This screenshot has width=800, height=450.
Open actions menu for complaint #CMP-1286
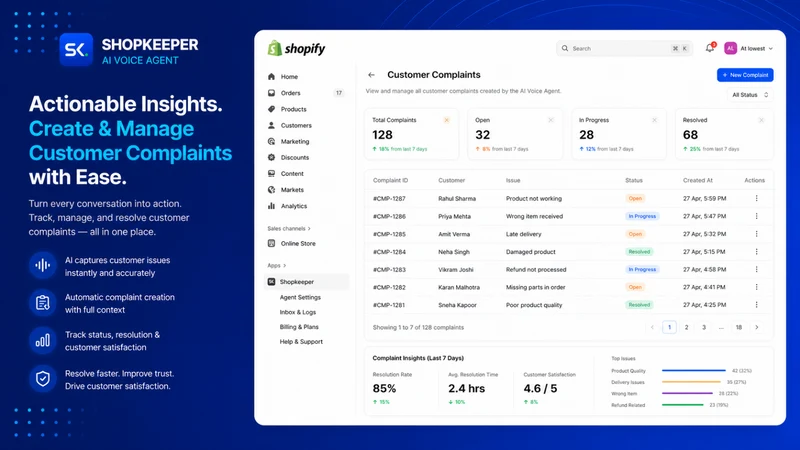click(757, 216)
